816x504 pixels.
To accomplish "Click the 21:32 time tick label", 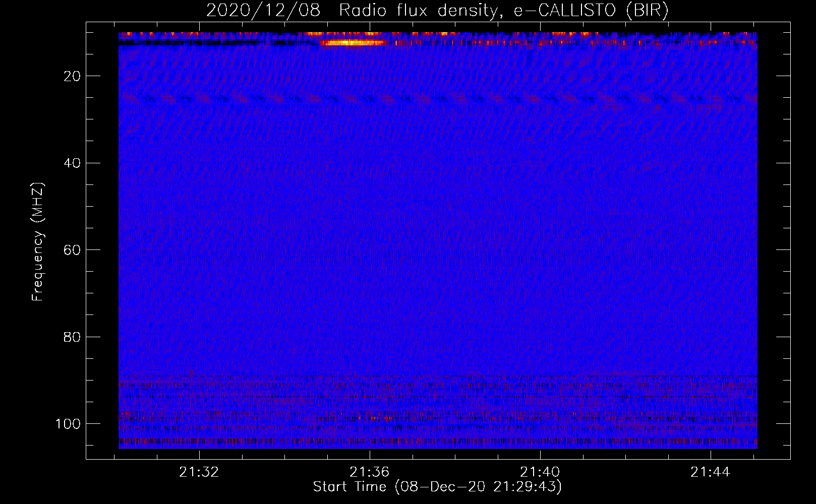I will [199, 472].
